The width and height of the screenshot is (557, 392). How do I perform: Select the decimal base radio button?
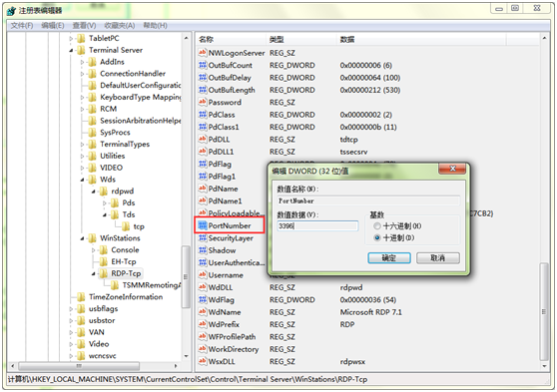click(377, 237)
